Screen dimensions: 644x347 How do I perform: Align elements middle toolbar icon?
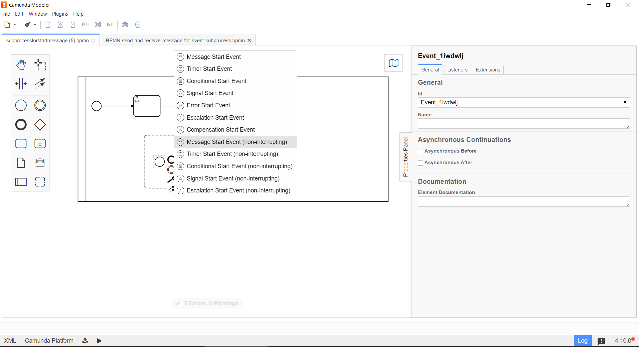coord(98,25)
